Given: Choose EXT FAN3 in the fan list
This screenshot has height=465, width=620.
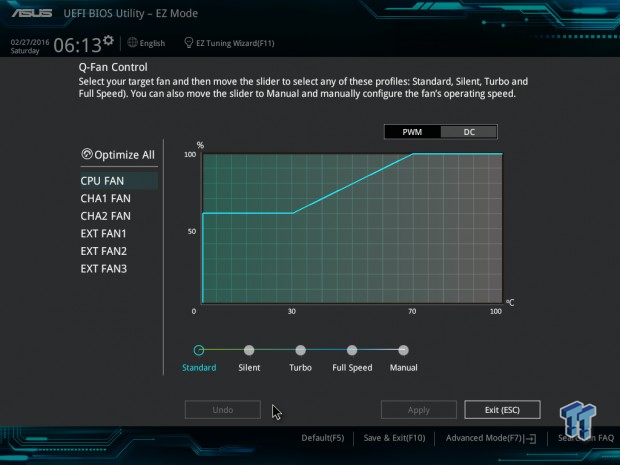Looking at the screenshot, I should [104, 269].
